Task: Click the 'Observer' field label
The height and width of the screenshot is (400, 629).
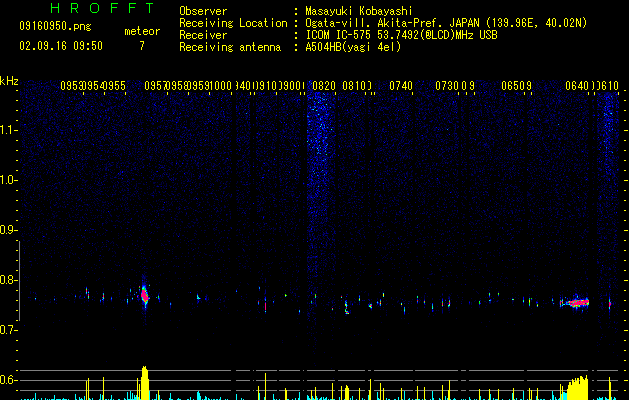Action: (203, 11)
